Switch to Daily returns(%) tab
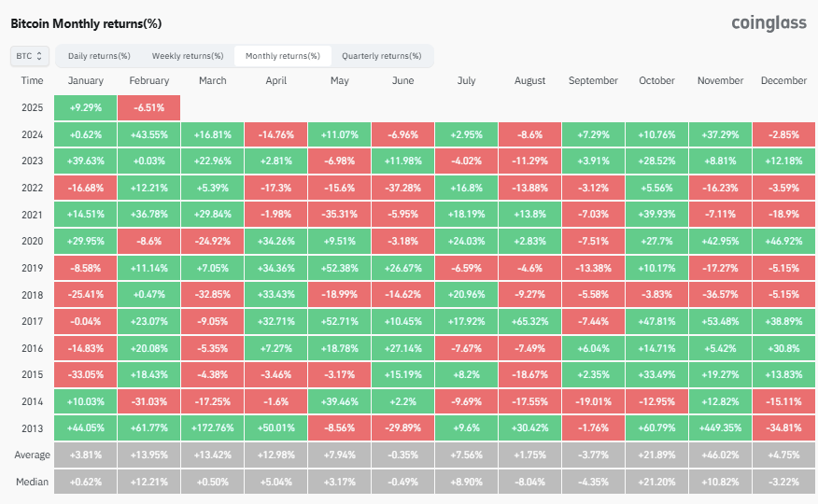This screenshot has width=818, height=504. click(99, 56)
